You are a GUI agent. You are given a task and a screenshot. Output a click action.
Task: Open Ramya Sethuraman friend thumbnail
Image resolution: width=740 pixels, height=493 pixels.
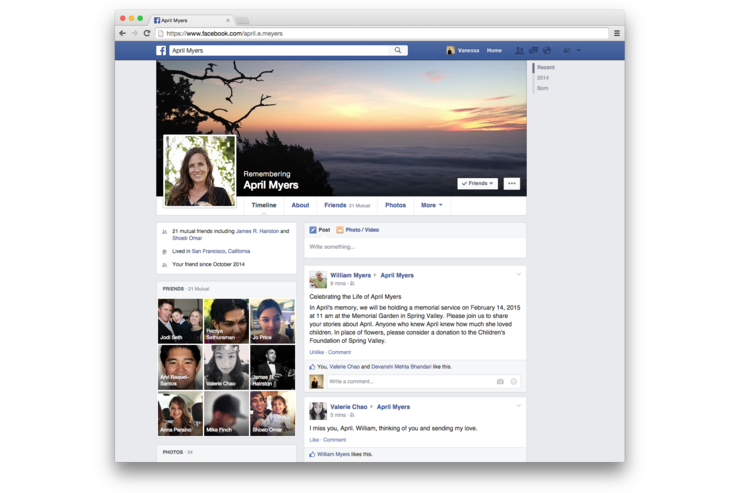pos(227,321)
